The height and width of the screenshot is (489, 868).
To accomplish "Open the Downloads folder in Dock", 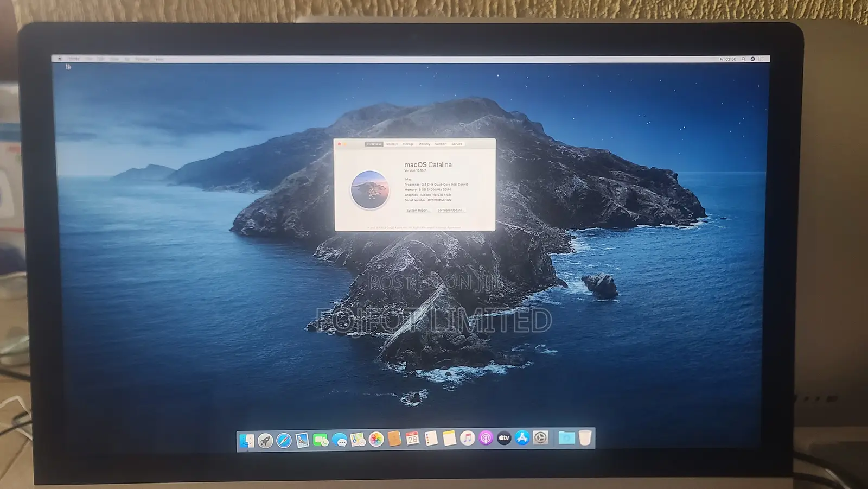I will [x=566, y=437].
